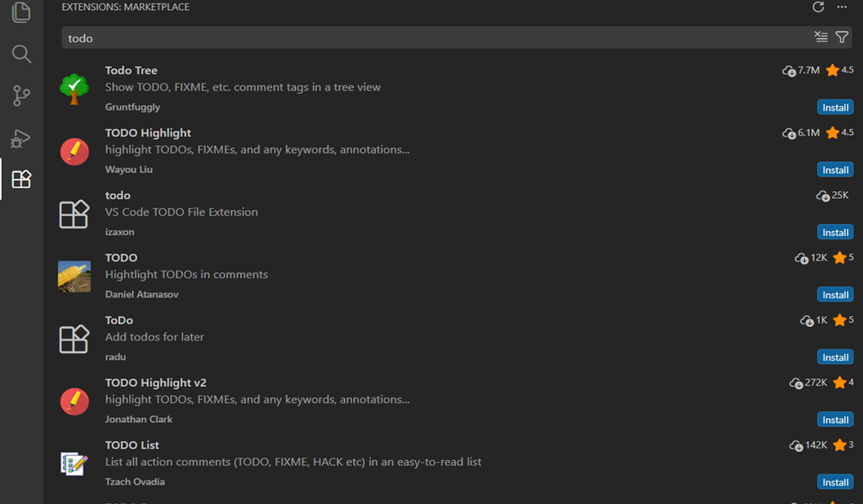863x504 pixels.
Task: Click the radu ToDo extension default icon
Action: [74, 338]
